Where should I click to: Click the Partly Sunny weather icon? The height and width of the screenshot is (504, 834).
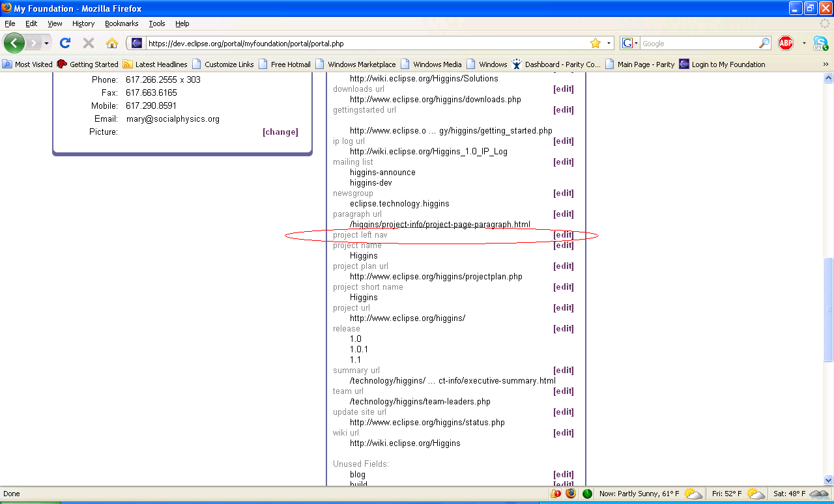[x=693, y=494]
